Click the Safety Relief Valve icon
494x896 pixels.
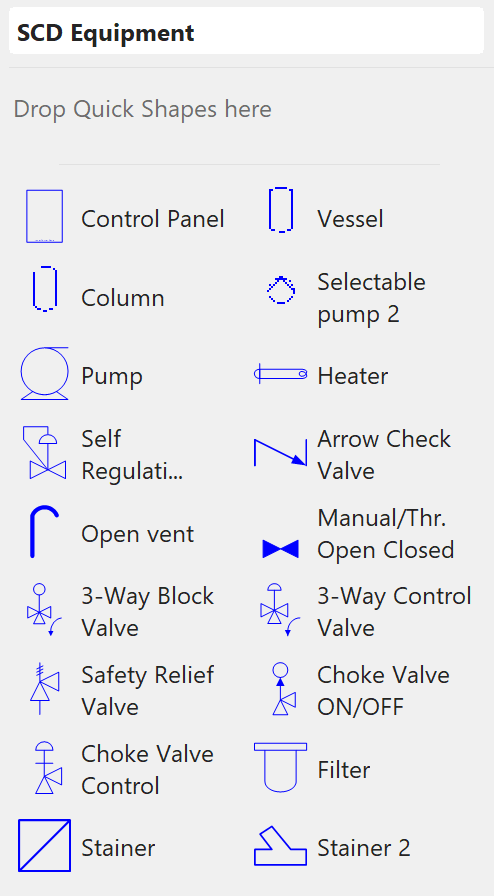[45, 689]
